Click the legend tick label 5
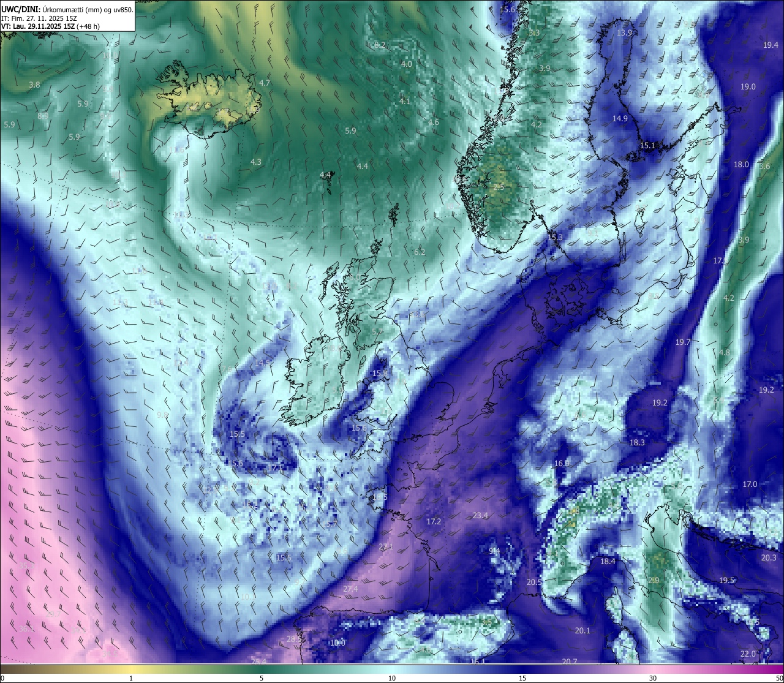The width and height of the screenshot is (784, 683). pyautogui.click(x=262, y=678)
